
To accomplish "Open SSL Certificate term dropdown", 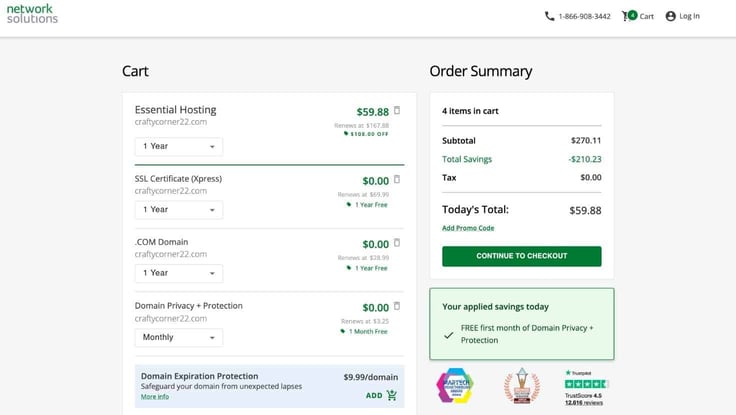I will [179, 210].
